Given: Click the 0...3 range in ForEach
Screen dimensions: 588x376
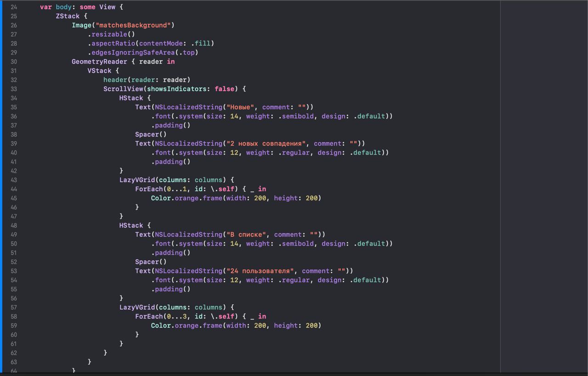Looking at the screenshot, I should pos(176,316).
